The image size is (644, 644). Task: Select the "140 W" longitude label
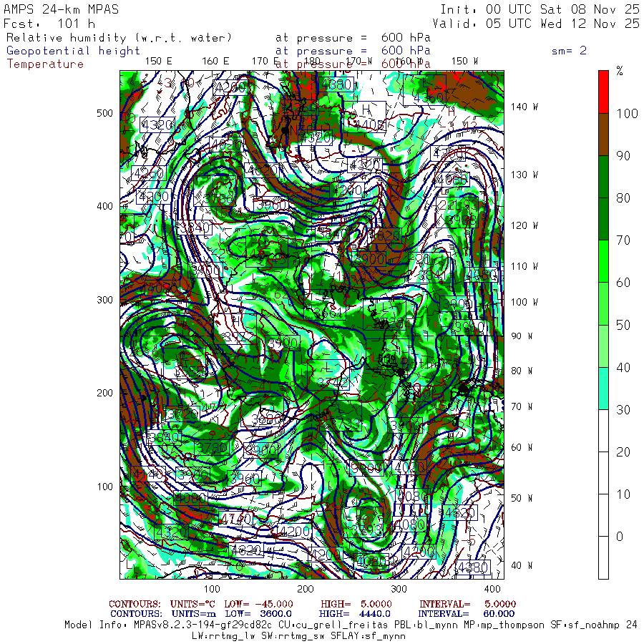524,107
